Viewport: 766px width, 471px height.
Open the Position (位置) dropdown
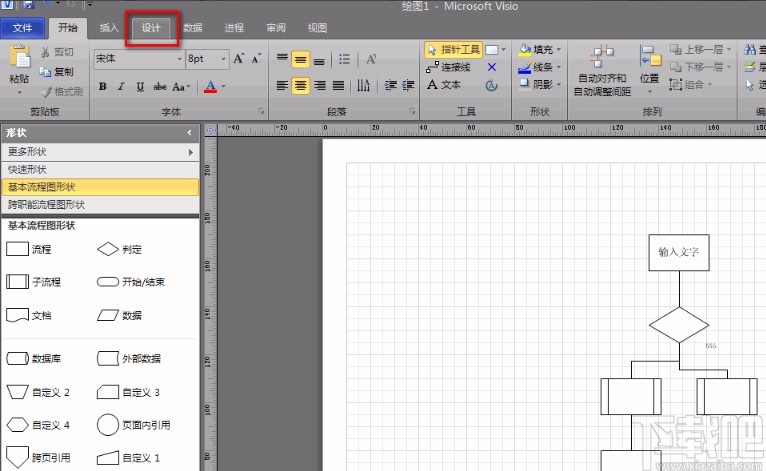point(650,69)
